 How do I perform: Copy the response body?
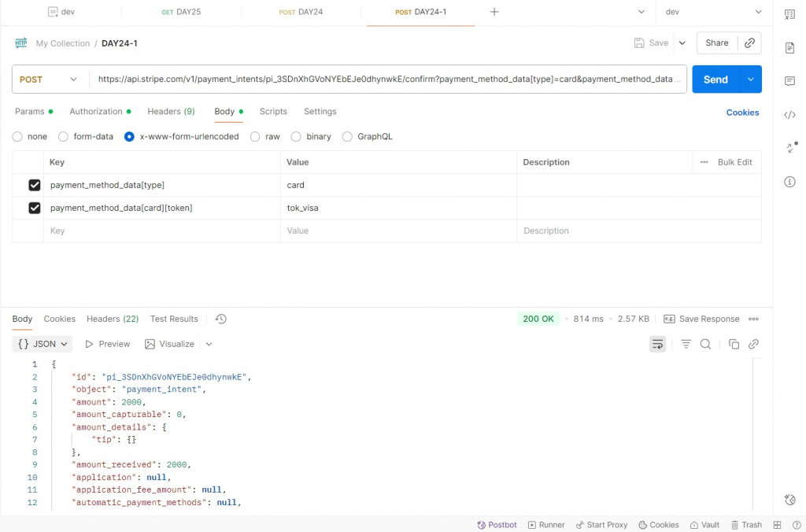[734, 344]
